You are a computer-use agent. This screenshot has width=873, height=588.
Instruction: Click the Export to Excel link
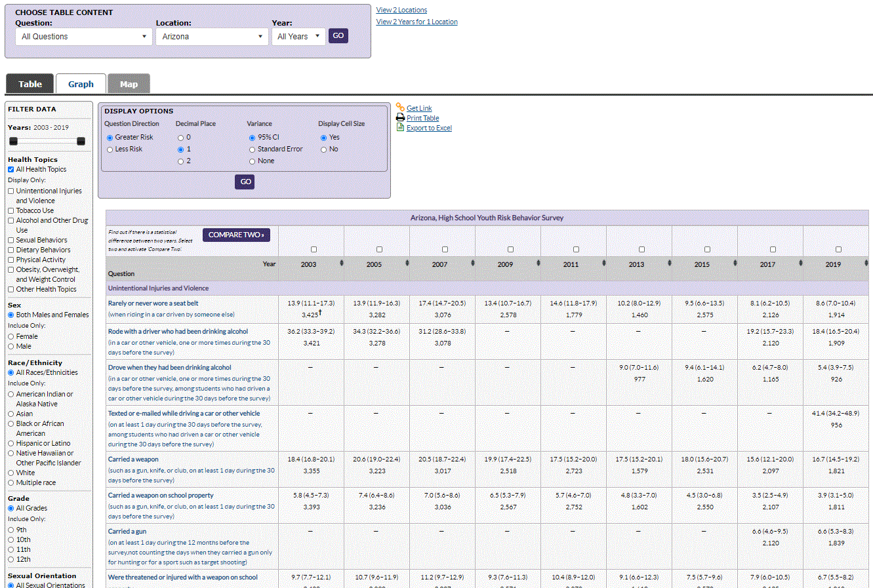click(429, 128)
